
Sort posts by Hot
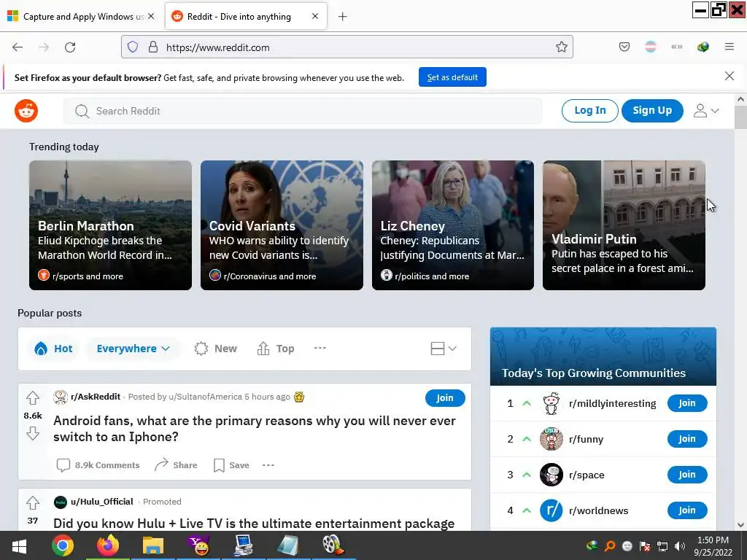pyautogui.click(x=53, y=349)
